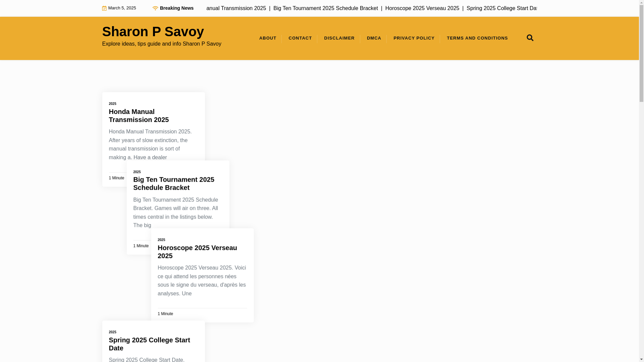Viewport: 644px width, 362px height.
Task: Click the Big Ten Tournament excerpt paragraph
Action: (176, 213)
